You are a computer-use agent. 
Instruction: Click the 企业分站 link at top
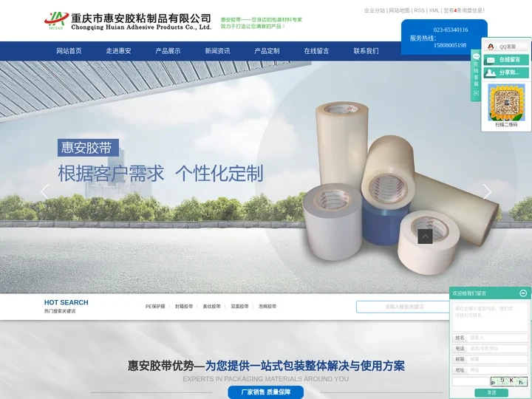pos(375,10)
